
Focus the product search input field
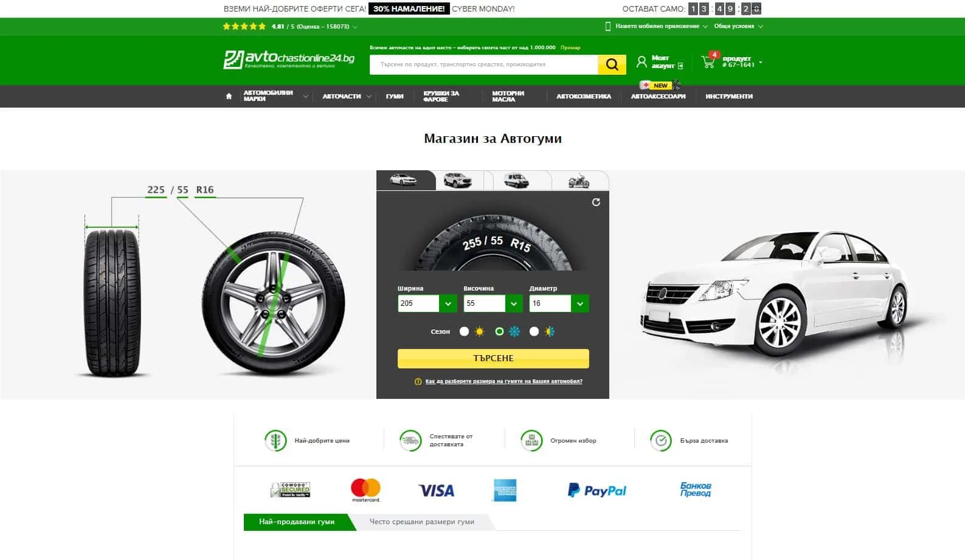click(x=484, y=64)
